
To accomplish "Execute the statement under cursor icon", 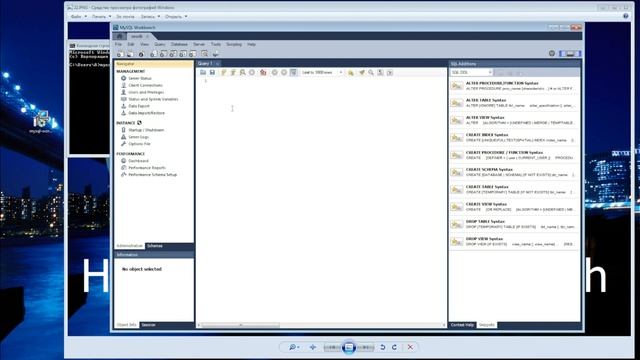I will pyautogui.click(x=233, y=72).
